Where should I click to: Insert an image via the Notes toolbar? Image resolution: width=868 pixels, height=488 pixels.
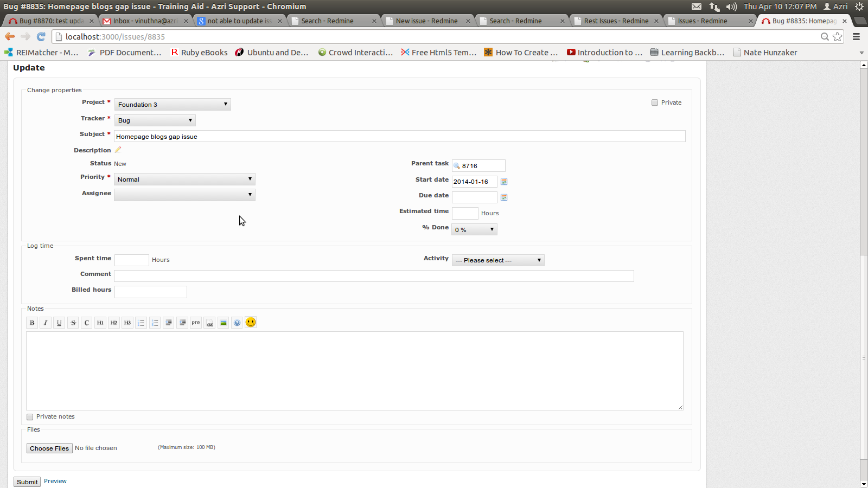click(x=224, y=323)
